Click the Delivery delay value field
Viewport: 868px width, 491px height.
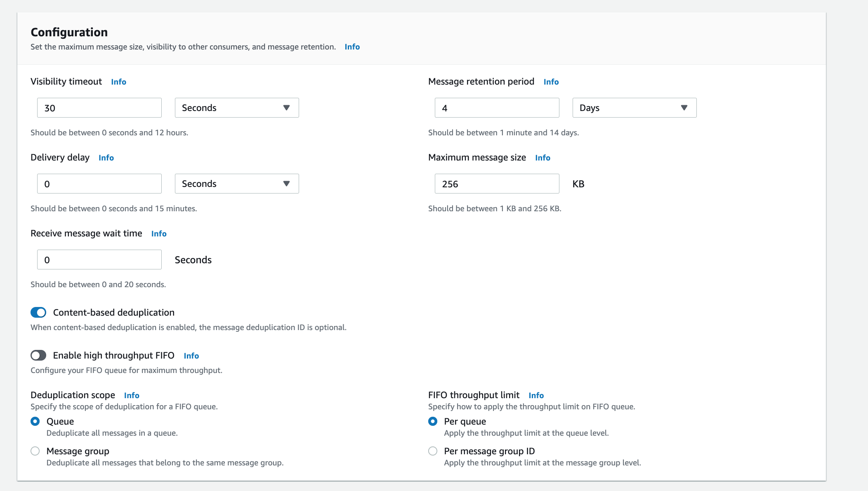(99, 184)
